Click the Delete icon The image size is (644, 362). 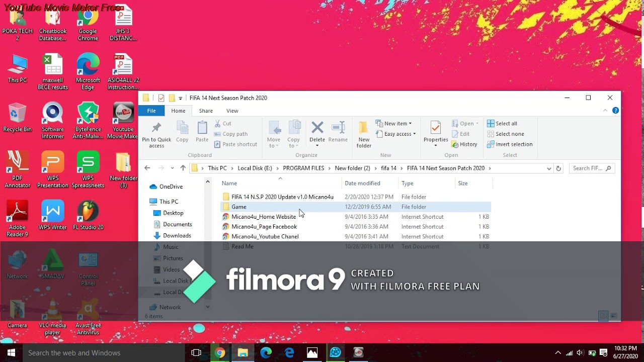(317, 127)
